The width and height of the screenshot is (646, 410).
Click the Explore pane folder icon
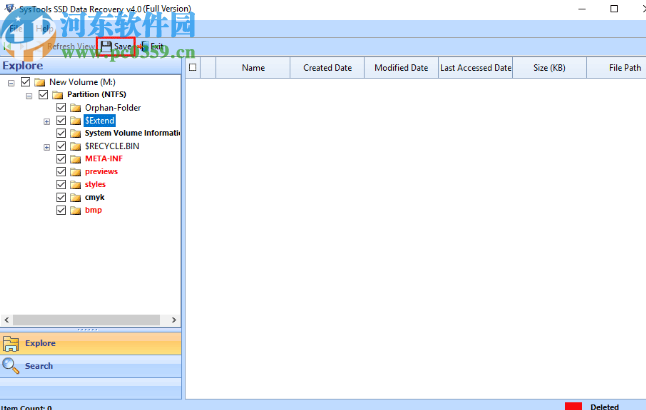(11, 343)
